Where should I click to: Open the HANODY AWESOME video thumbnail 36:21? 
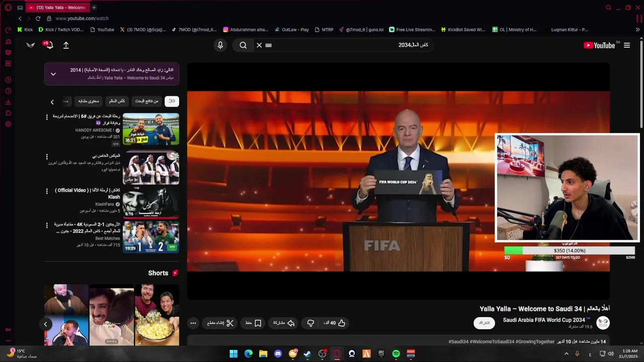(151, 129)
